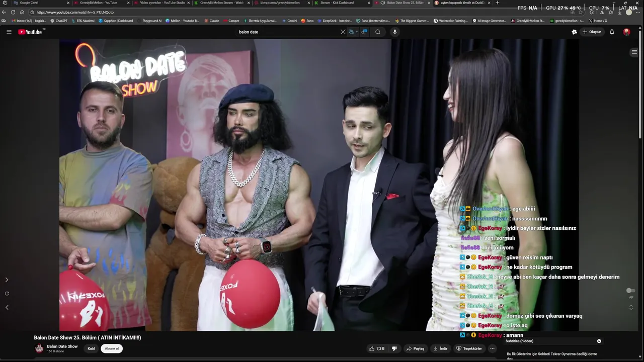Open the BTK Akademi bookmark

click(83, 21)
